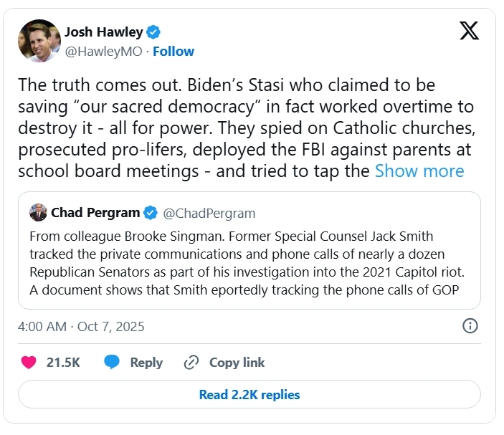Like the tweet with heart icon
Image resolution: width=504 pixels, height=435 pixels.
29,363
